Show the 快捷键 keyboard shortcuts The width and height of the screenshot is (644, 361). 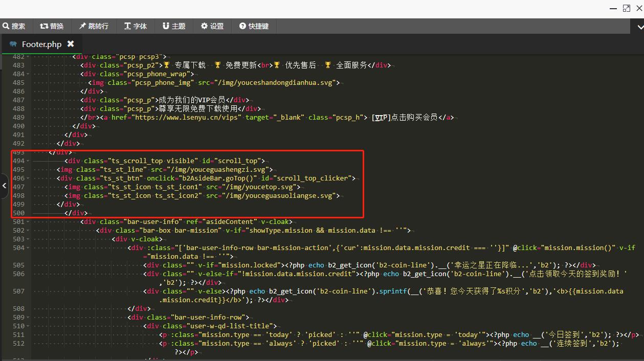(254, 26)
